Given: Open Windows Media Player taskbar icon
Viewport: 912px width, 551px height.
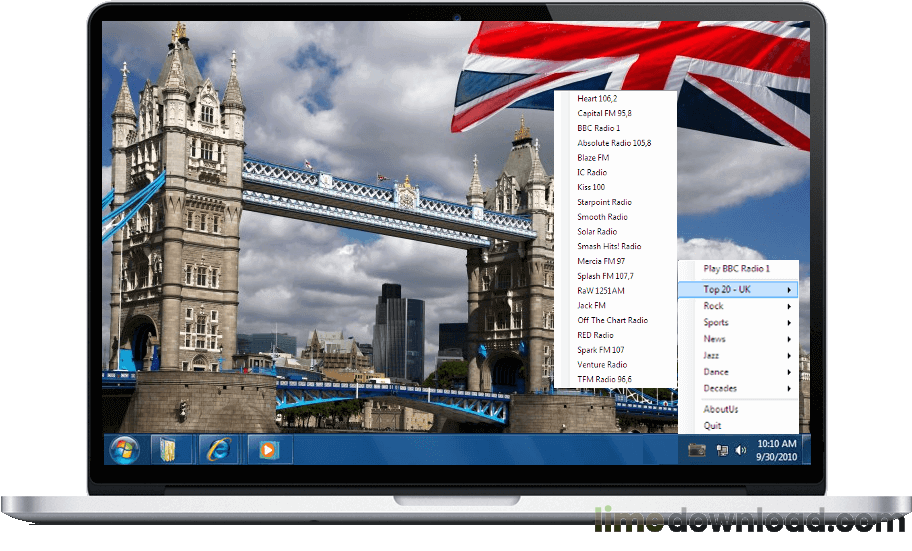Looking at the screenshot, I should tap(268, 450).
